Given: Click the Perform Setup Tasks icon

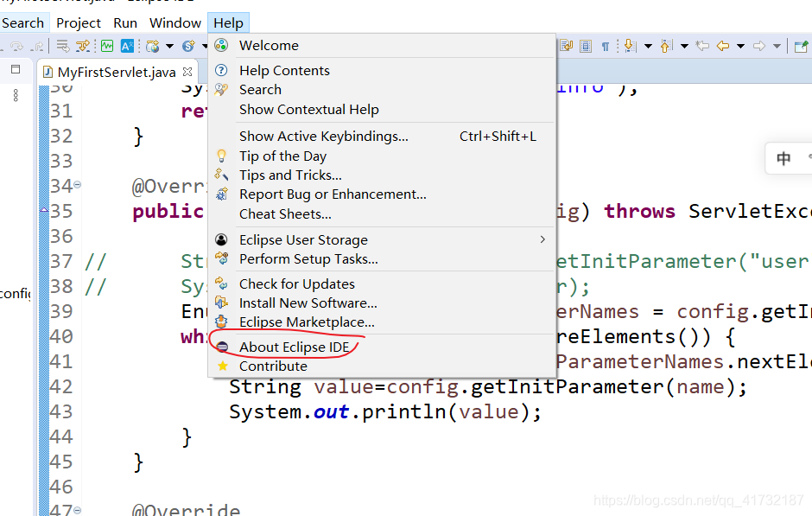Looking at the screenshot, I should tap(222, 258).
